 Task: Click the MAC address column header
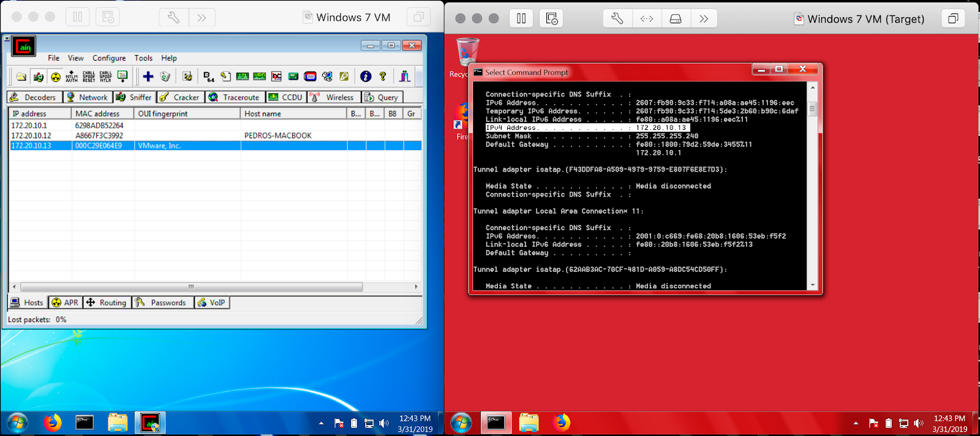pos(102,113)
